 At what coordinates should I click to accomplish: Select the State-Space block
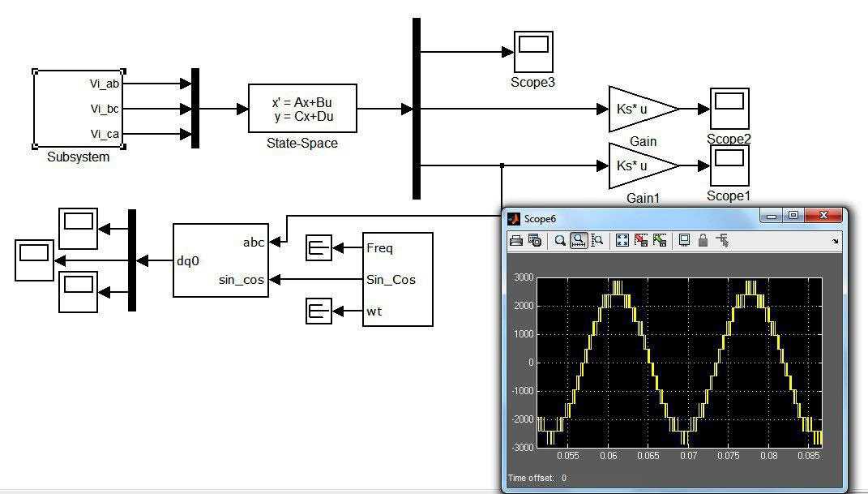(302, 109)
